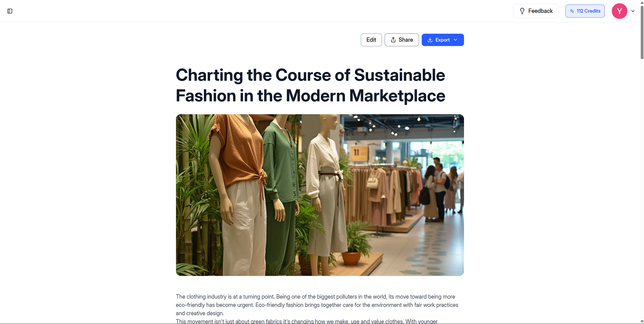This screenshot has height=324, width=644.
Task: Click the intro paragraph about clothing industry
Action: pyautogui.click(x=317, y=305)
